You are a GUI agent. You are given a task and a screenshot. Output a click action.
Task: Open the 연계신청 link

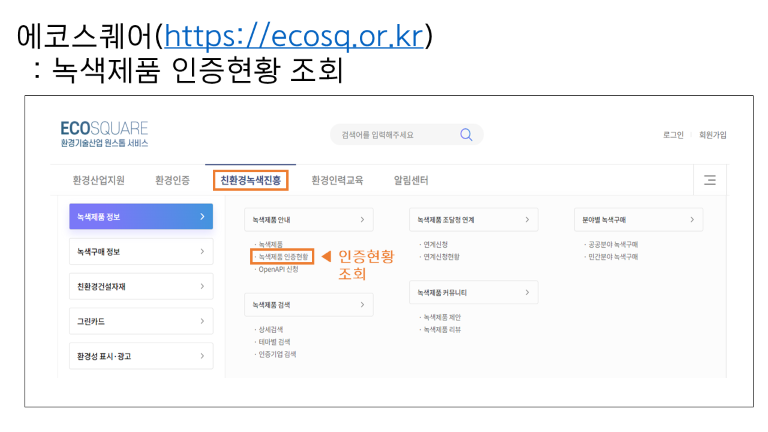click(435, 244)
